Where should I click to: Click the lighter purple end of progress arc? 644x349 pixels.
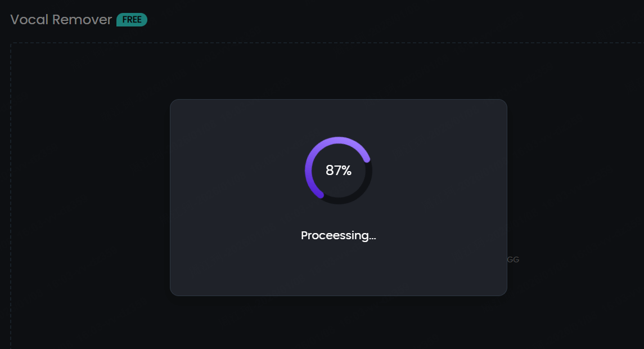point(367,159)
